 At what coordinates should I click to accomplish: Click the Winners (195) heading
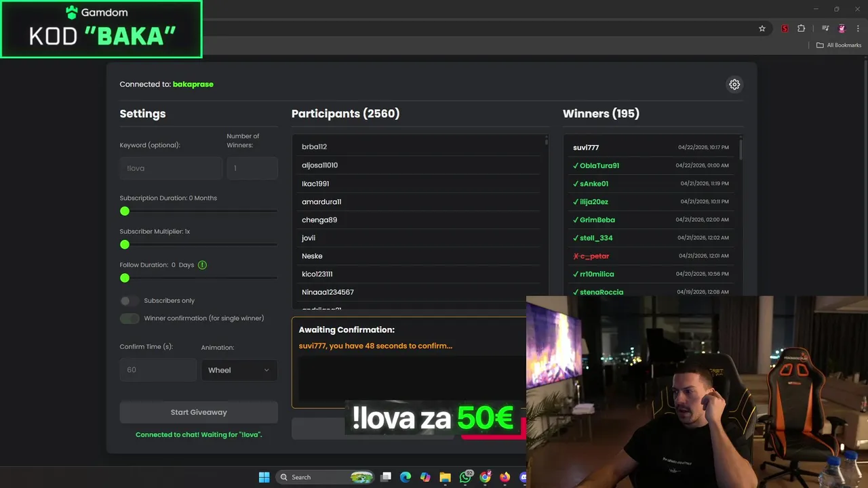[x=601, y=114]
